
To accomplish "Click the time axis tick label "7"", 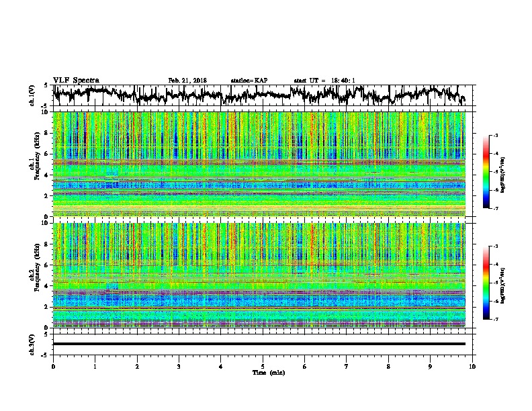I will click(x=347, y=367).
